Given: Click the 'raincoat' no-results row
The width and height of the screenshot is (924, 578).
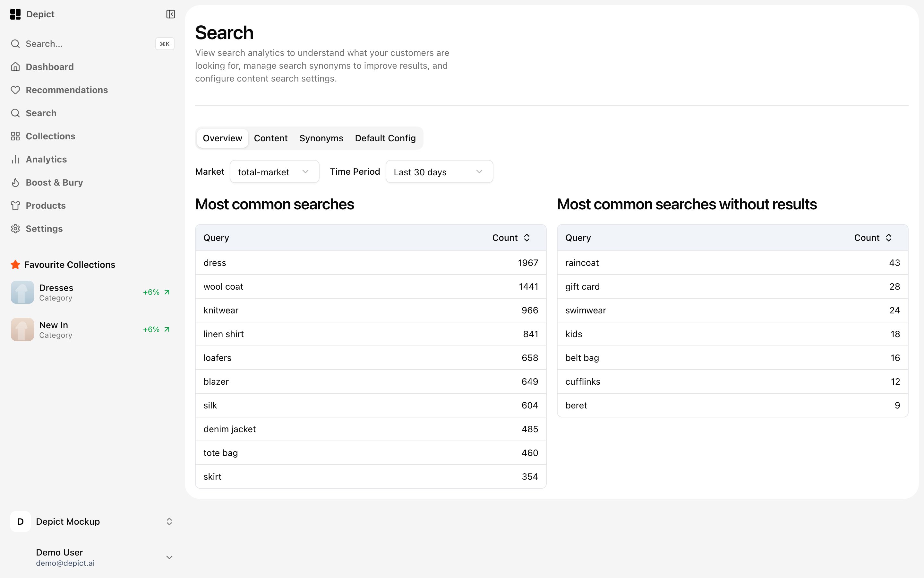Looking at the screenshot, I should [732, 263].
